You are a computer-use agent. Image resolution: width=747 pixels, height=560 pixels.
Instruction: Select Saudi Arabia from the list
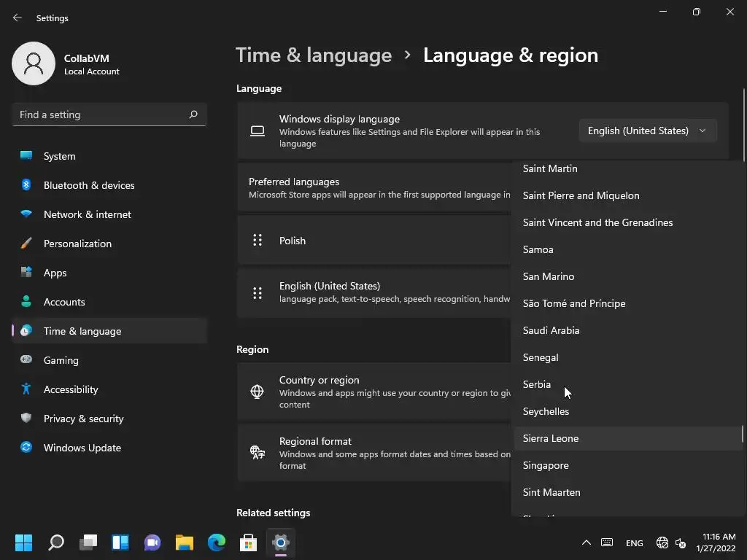(x=628, y=330)
